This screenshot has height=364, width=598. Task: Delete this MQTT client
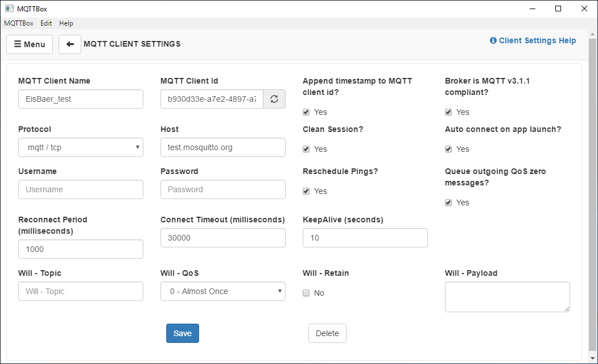pyautogui.click(x=327, y=333)
